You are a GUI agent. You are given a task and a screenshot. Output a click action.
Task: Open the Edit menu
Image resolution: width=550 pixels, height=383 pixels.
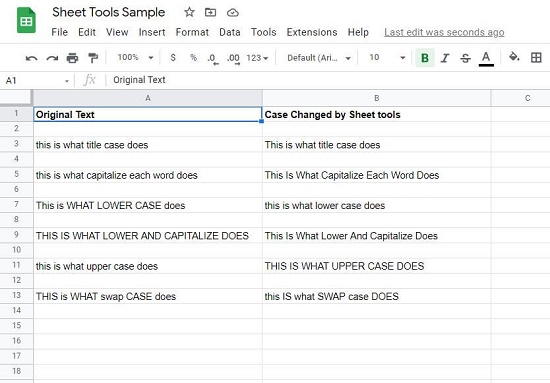87,32
